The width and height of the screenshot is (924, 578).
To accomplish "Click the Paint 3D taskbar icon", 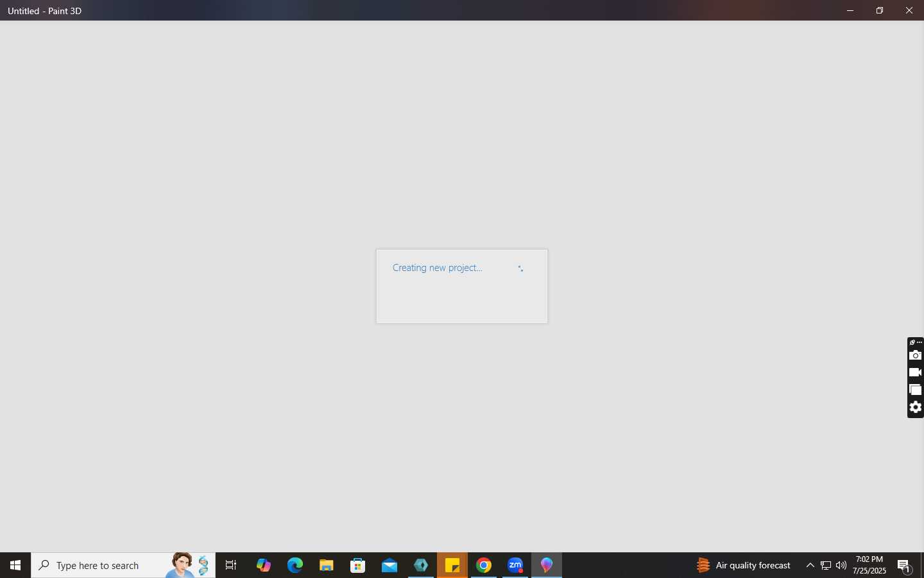I will (547, 565).
